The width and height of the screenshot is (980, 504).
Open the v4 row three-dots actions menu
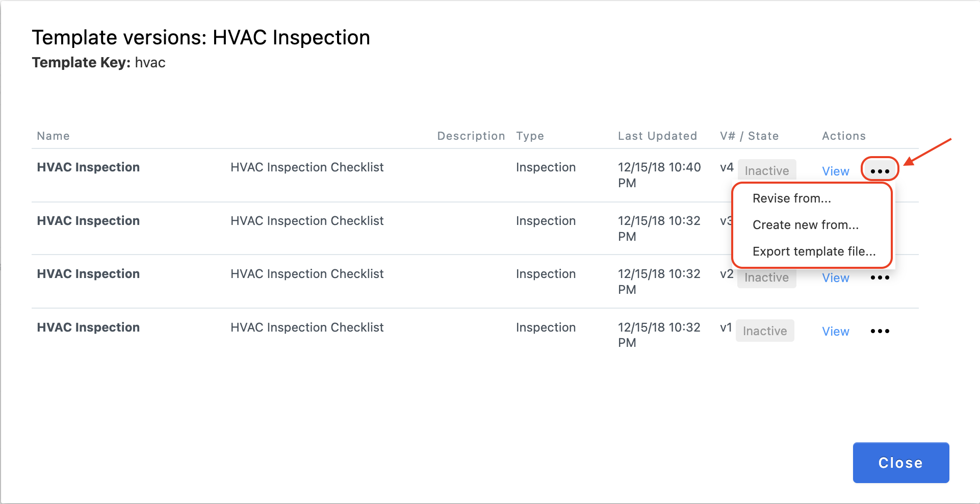880,171
